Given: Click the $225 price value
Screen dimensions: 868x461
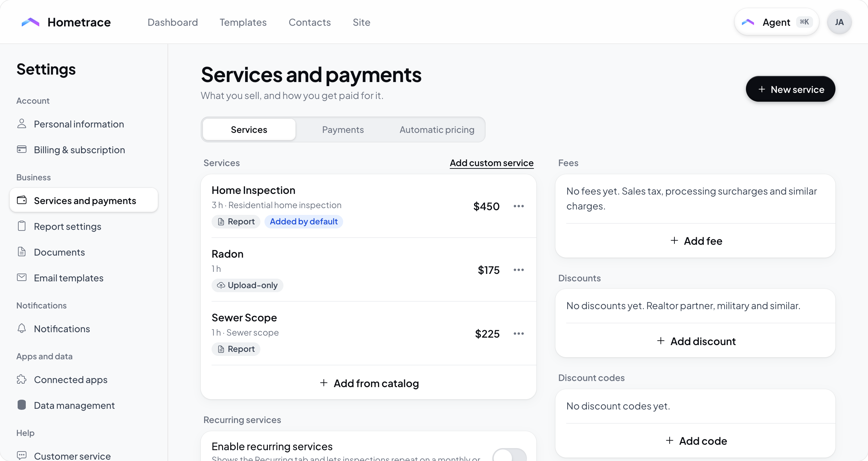Looking at the screenshot, I should [487, 334].
